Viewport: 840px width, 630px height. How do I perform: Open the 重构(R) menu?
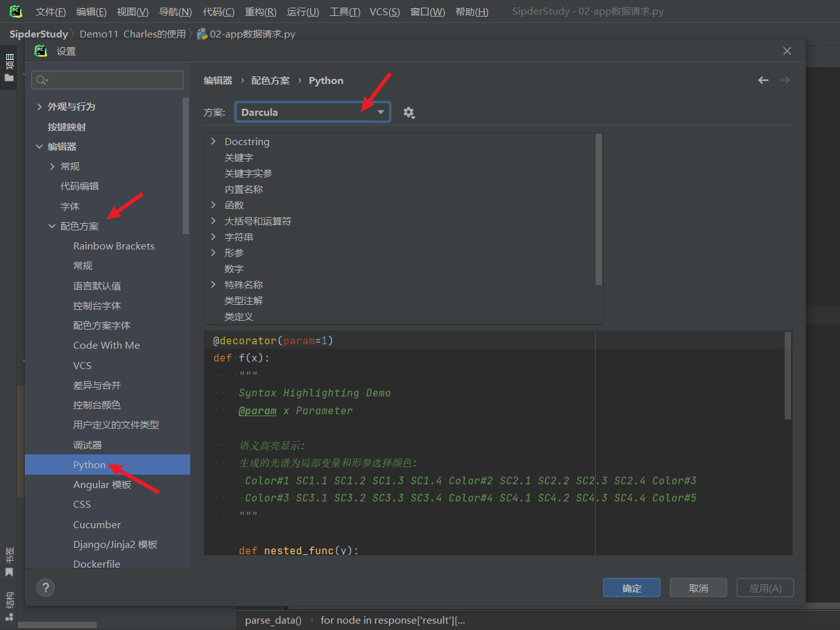261,11
